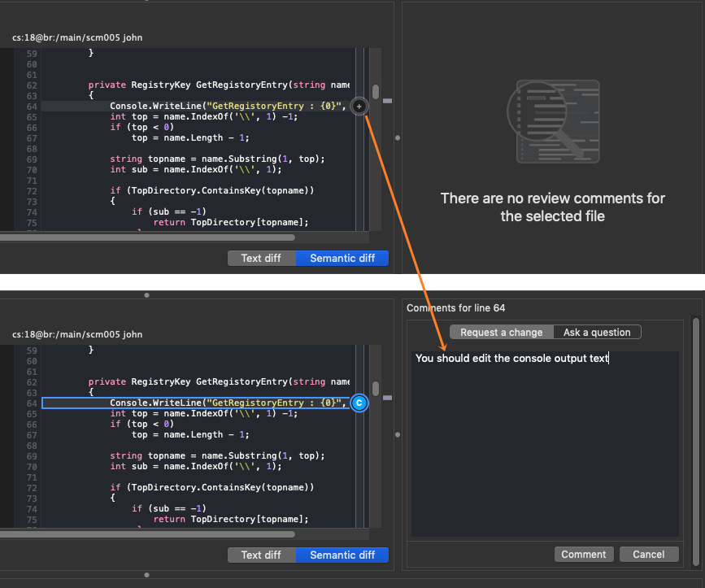Cancel the review comment
Viewport: 705px width, 588px height.
point(648,555)
